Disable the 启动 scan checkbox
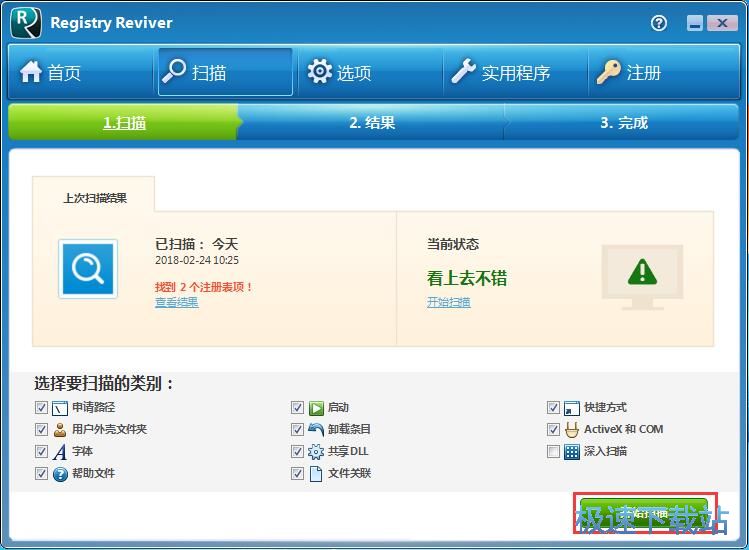 [297, 408]
